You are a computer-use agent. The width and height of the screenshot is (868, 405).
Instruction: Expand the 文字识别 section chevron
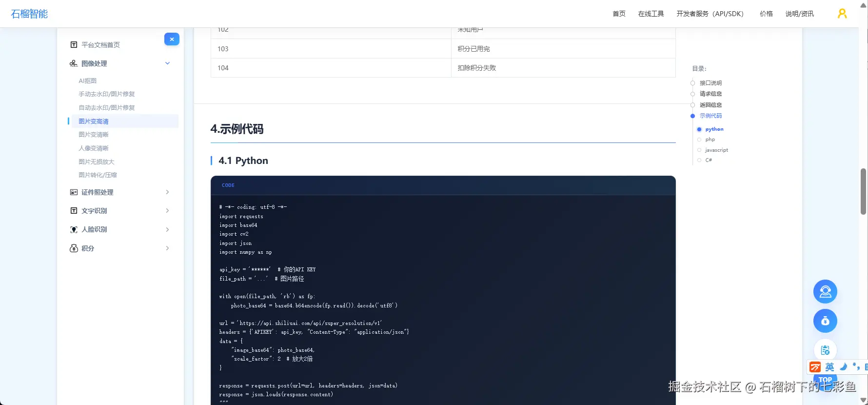(167, 211)
